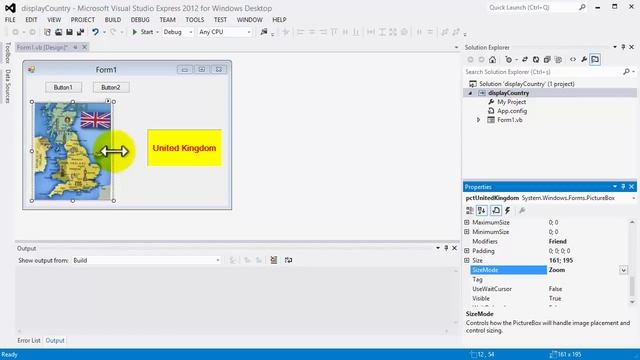Select My Project in Solution Explorer
This screenshot has height=360, width=640.
pos(511,102)
